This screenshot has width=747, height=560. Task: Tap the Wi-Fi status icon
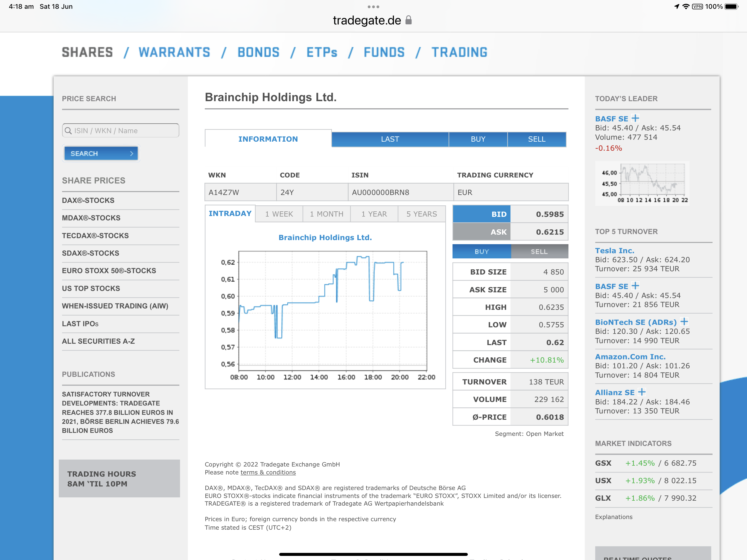[x=686, y=6]
